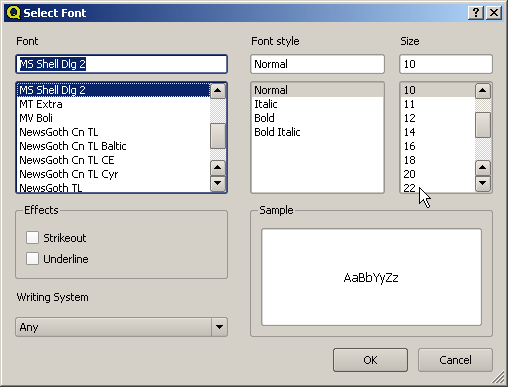Click the bottom down arrow of size list scrollbar
Screen dimensions: 508x387
pos(483,183)
